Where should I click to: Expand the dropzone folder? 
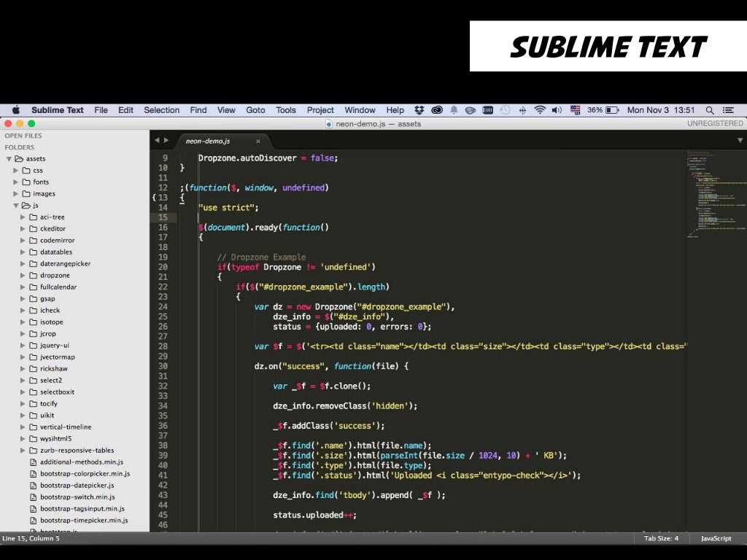[x=23, y=276]
